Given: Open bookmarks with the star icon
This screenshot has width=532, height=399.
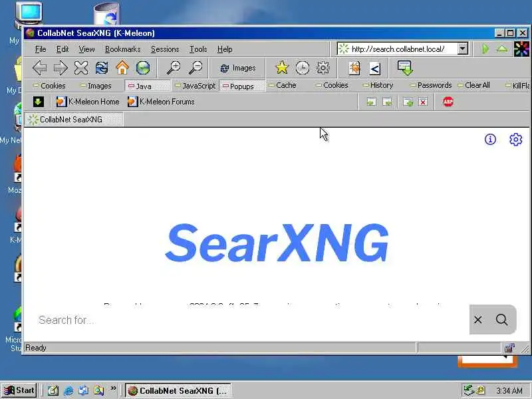Looking at the screenshot, I should [x=281, y=68].
